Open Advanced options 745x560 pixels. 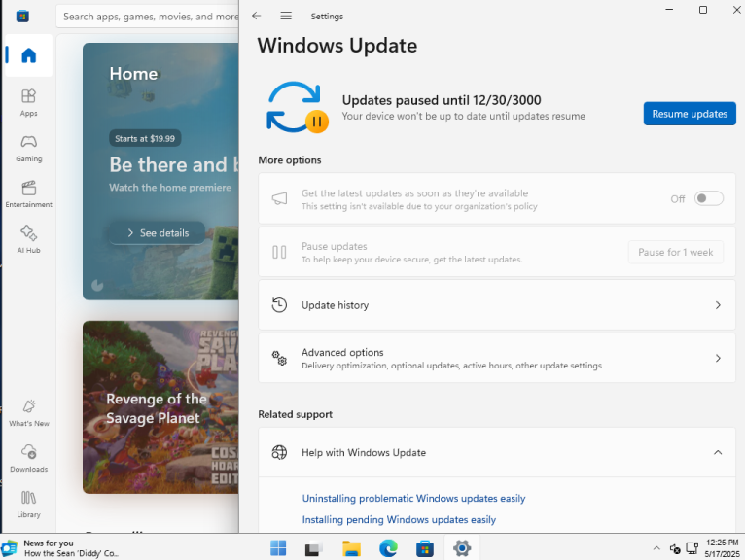click(x=497, y=358)
